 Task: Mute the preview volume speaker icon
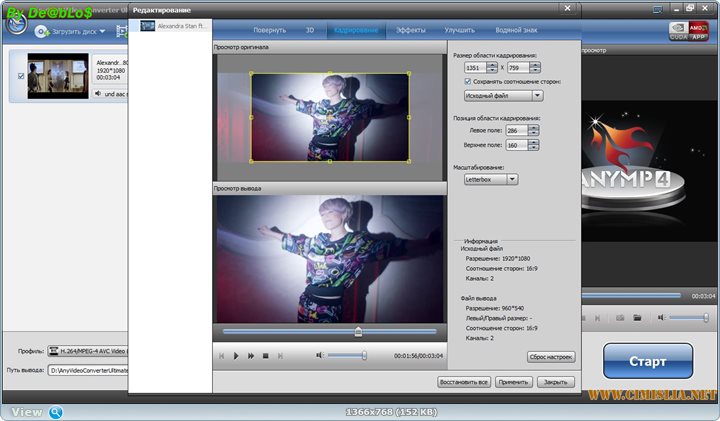(320, 355)
